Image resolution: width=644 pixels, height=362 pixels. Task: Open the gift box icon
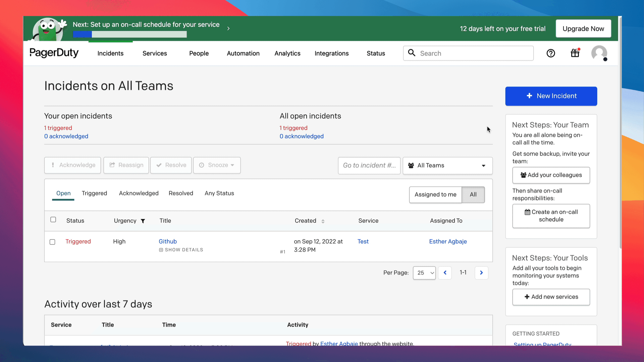pyautogui.click(x=575, y=53)
